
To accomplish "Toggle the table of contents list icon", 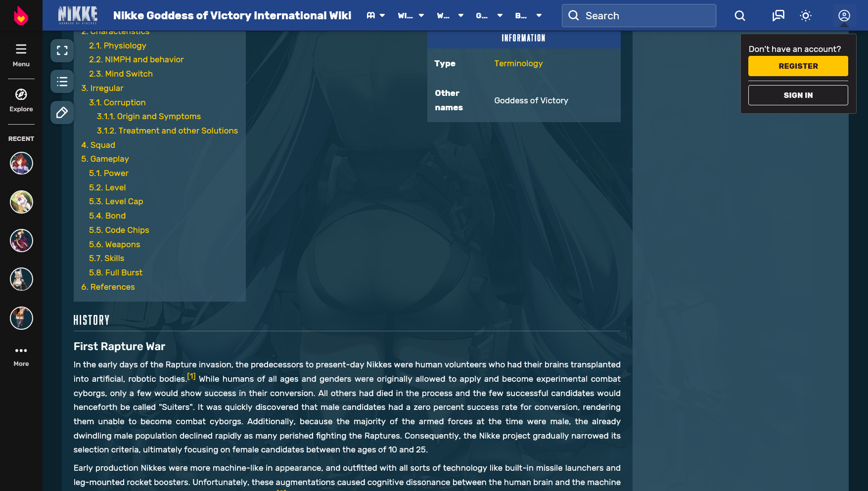I will [x=62, y=82].
